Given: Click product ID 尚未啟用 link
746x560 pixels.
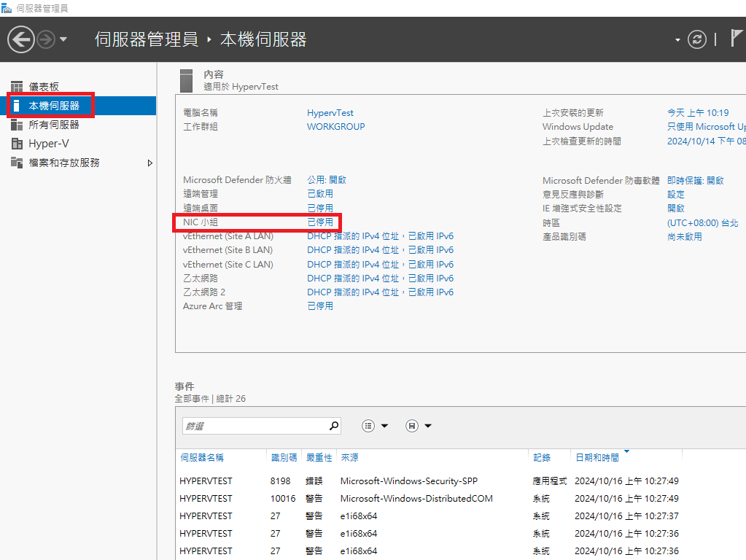Looking at the screenshot, I should (685, 236).
